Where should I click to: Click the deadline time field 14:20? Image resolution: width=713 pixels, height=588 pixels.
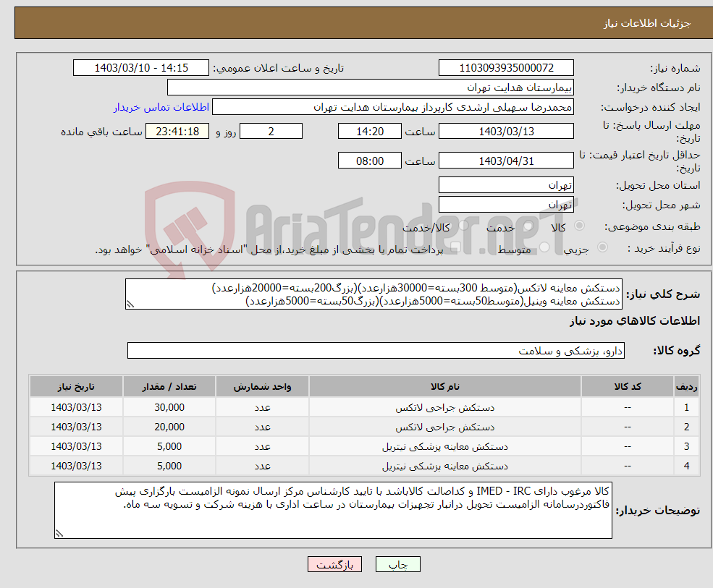click(370, 132)
